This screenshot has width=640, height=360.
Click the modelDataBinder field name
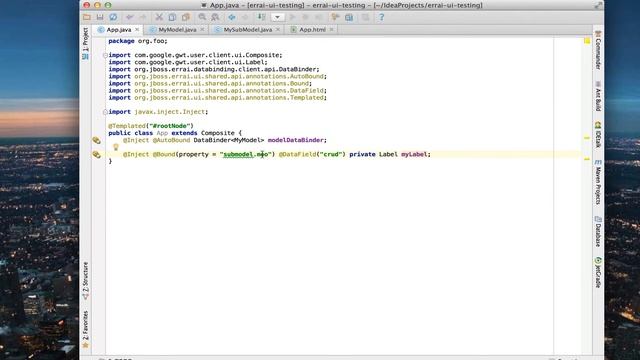click(296, 140)
